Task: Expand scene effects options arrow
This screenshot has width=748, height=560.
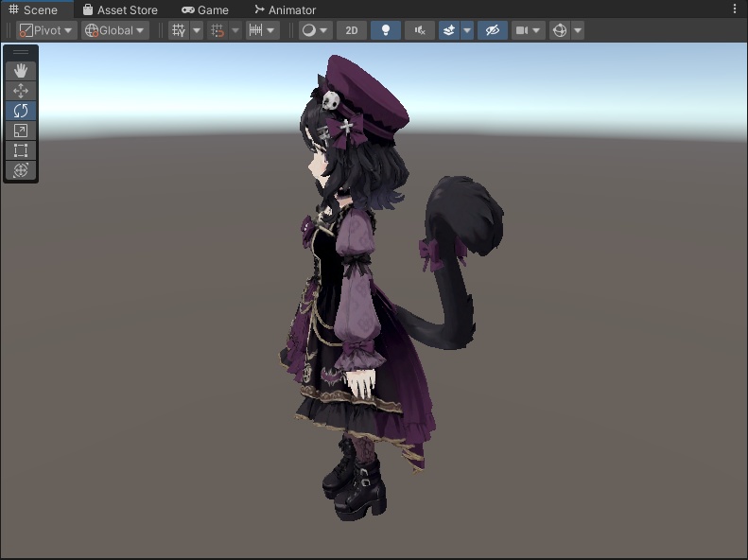Action: pos(467,30)
